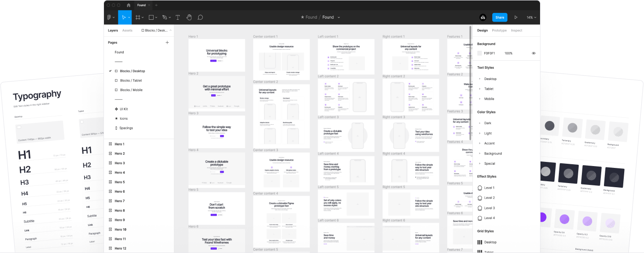Click the Level 4 effect style icon

coord(480,218)
